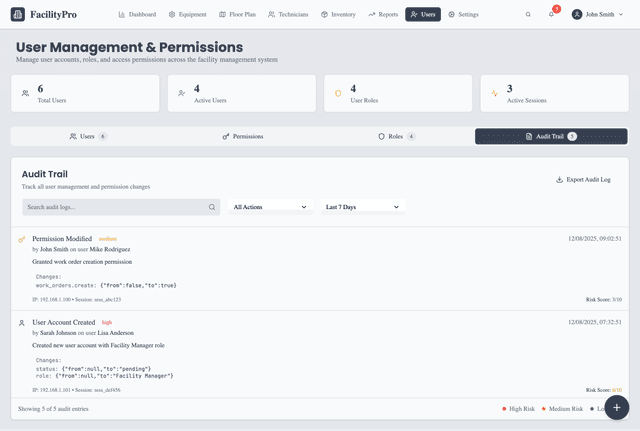The width and height of the screenshot is (640, 431).
Task: Click the Active Sessions activity icon
Action: [x=495, y=94]
